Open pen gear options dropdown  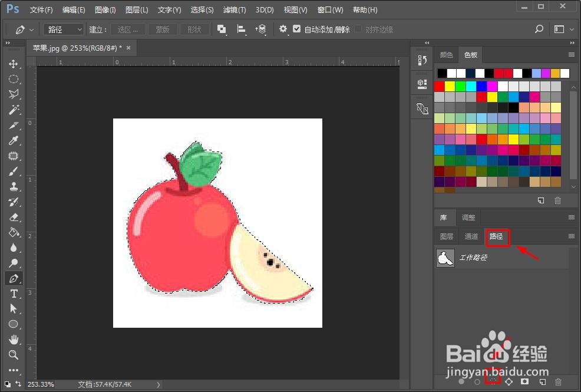pos(283,29)
